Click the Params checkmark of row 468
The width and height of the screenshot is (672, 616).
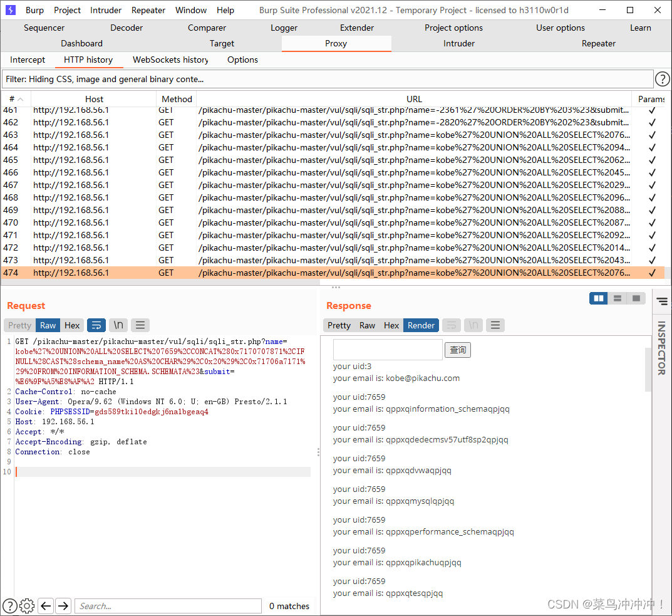click(x=652, y=198)
